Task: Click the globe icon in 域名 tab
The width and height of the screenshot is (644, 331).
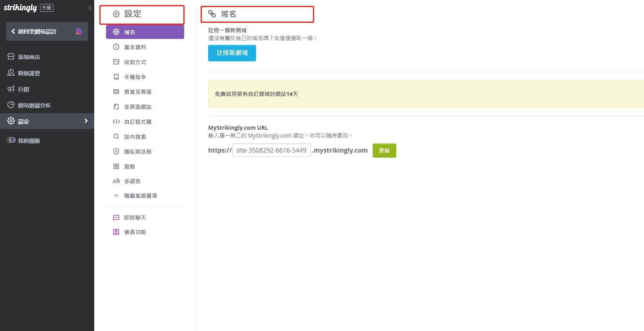Action: [116, 32]
